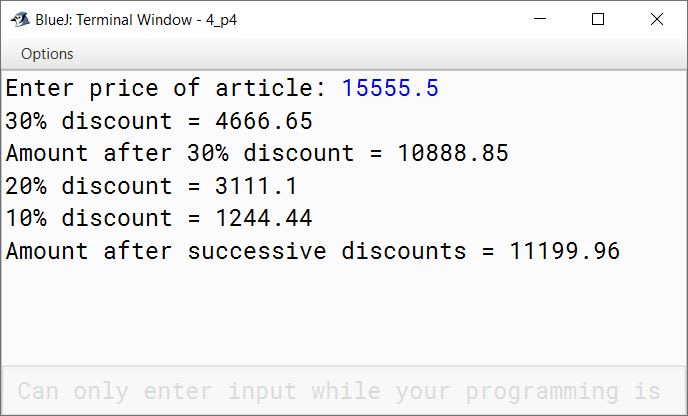Open the Options menu
The height and width of the screenshot is (416, 688).
coord(47,54)
